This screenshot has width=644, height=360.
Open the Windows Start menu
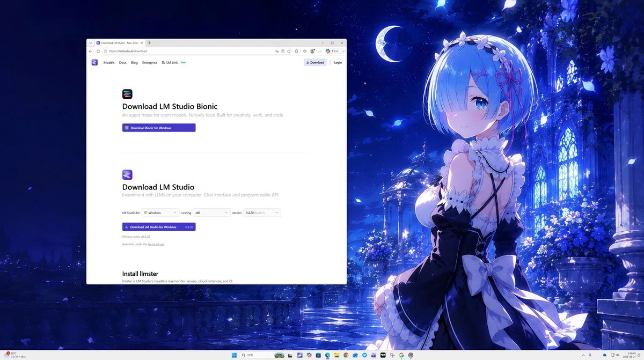point(234,355)
